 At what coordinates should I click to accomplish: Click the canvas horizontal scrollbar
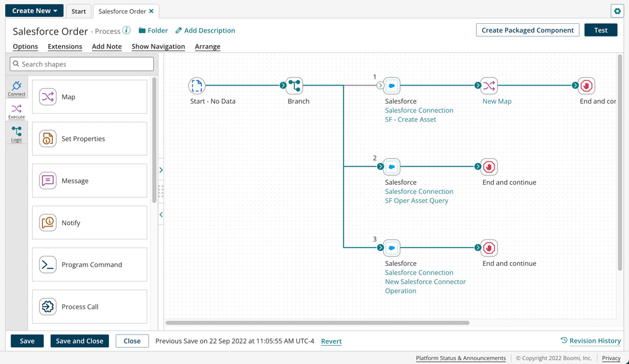click(317, 323)
